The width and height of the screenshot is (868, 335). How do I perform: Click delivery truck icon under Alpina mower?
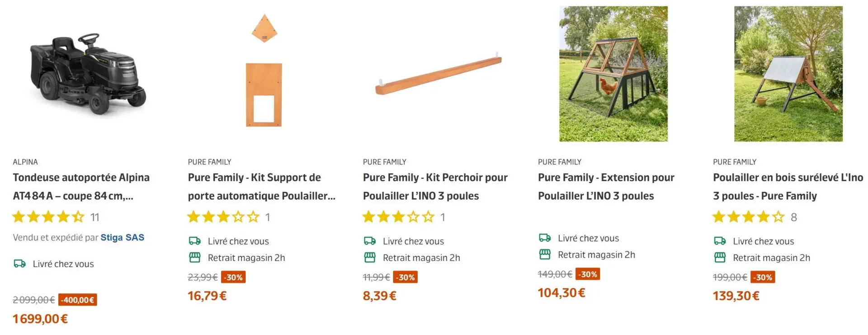click(x=19, y=264)
